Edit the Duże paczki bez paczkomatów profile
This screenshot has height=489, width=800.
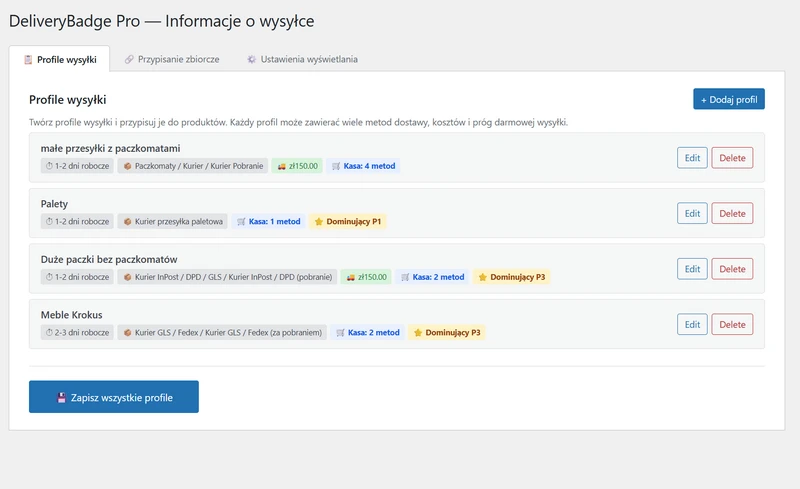tap(692, 269)
